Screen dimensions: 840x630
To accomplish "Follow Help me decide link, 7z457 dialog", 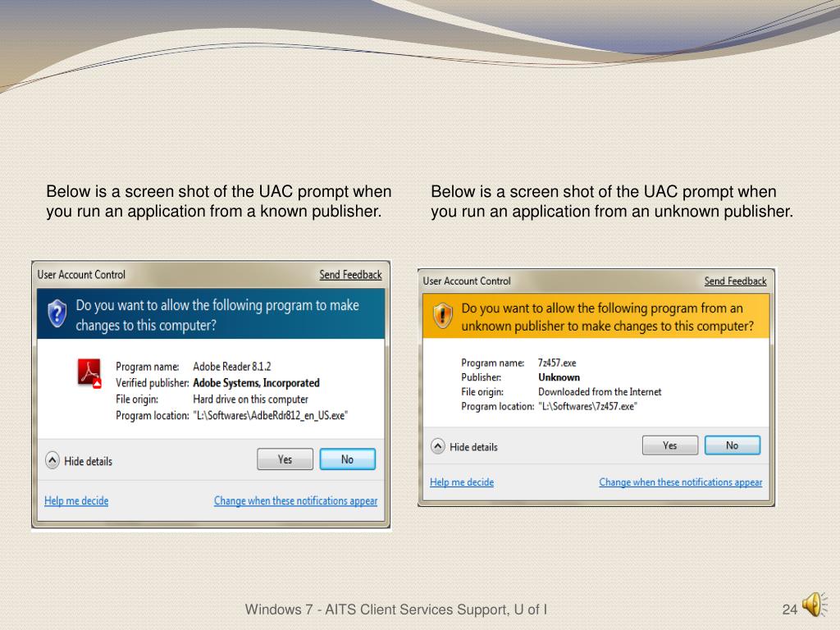I will click(462, 482).
